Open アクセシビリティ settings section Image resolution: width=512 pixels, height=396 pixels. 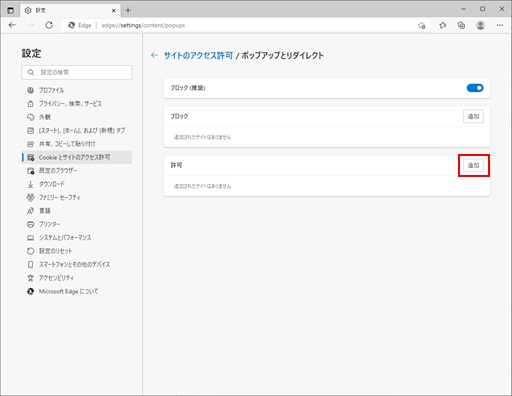click(x=77, y=278)
